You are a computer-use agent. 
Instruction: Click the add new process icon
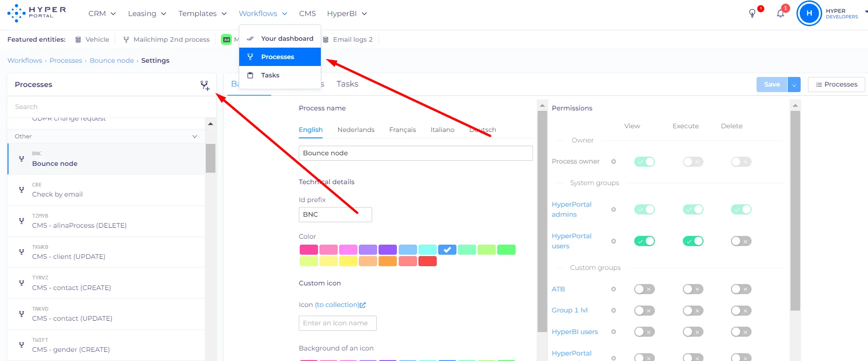click(205, 85)
